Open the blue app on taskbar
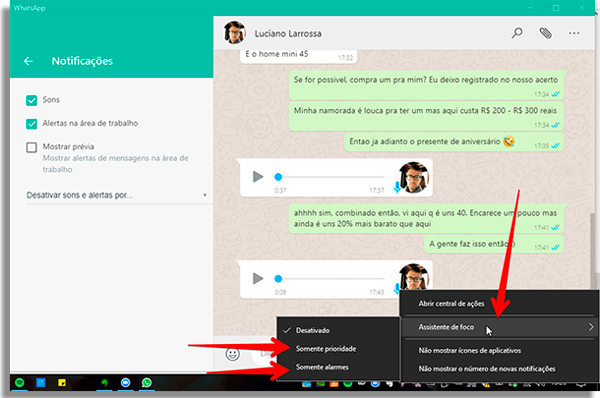The height and width of the screenshot is (398, 600). [41, 382]
